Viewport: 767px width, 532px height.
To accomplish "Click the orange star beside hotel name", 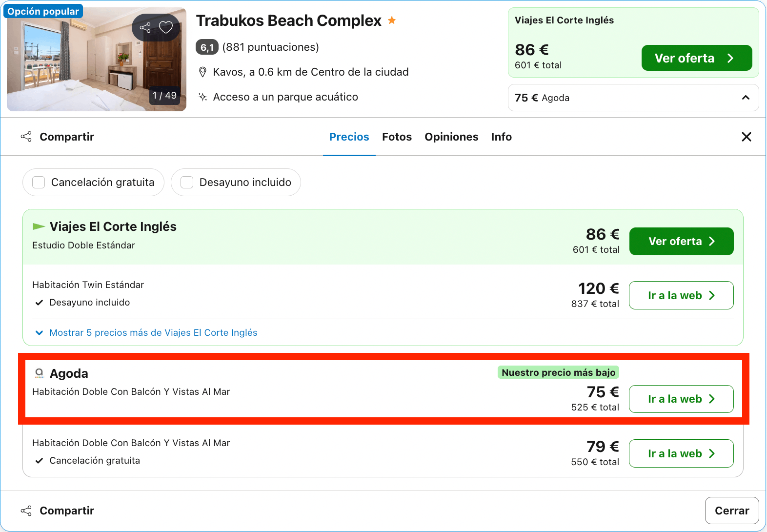I will tap(392, 20).
